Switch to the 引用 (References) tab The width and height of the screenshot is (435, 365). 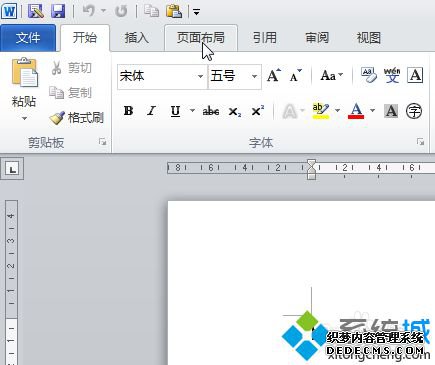[265, 38]
